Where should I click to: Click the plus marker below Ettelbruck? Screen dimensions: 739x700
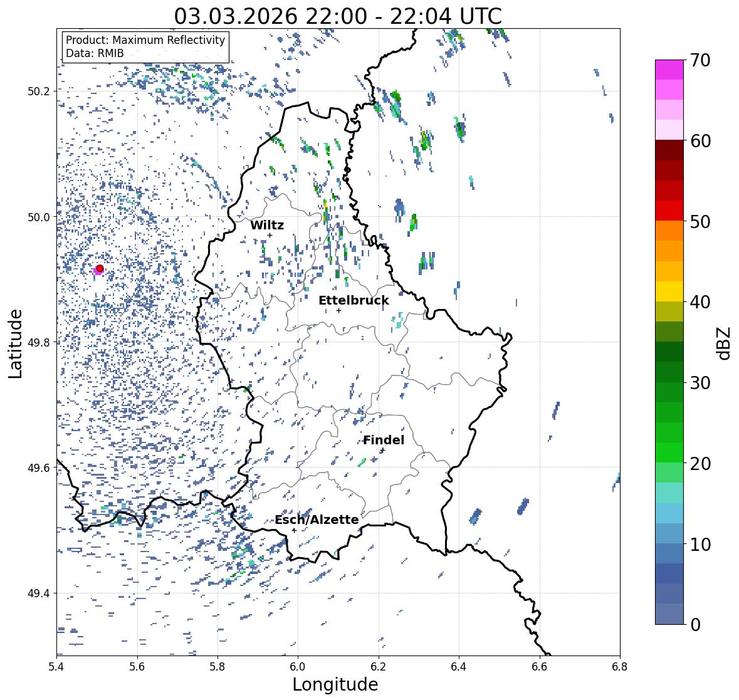click(x=338, y=310)
